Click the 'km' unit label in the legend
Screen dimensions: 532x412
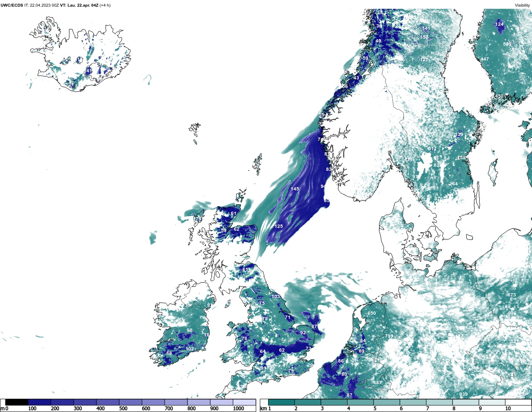pos(264,409)
